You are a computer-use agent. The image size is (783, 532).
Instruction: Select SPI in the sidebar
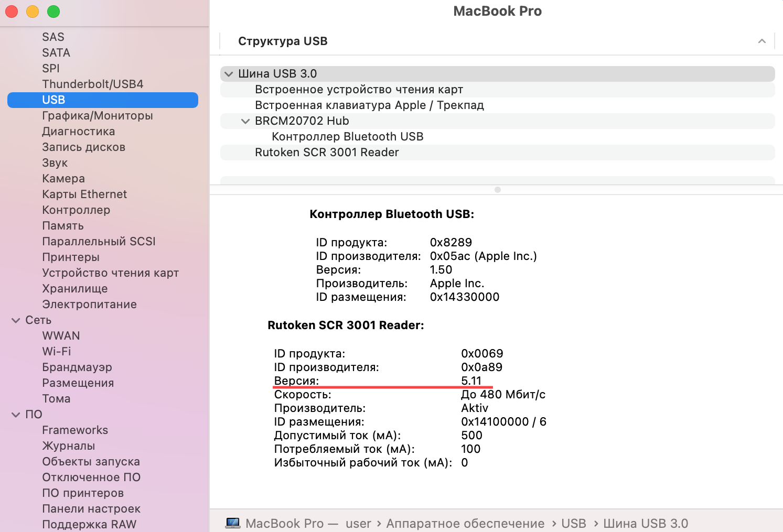click(51, 68)
